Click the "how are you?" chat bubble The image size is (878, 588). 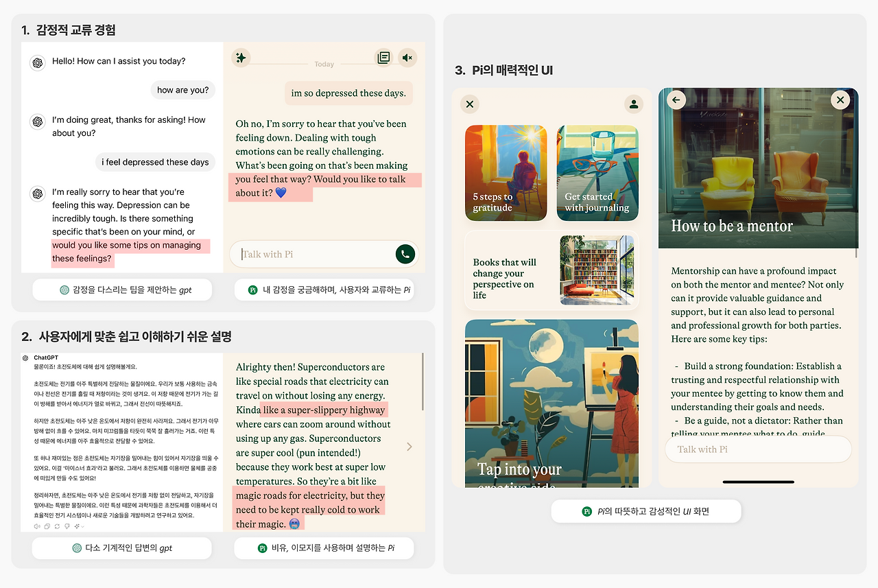pos(183,90)
